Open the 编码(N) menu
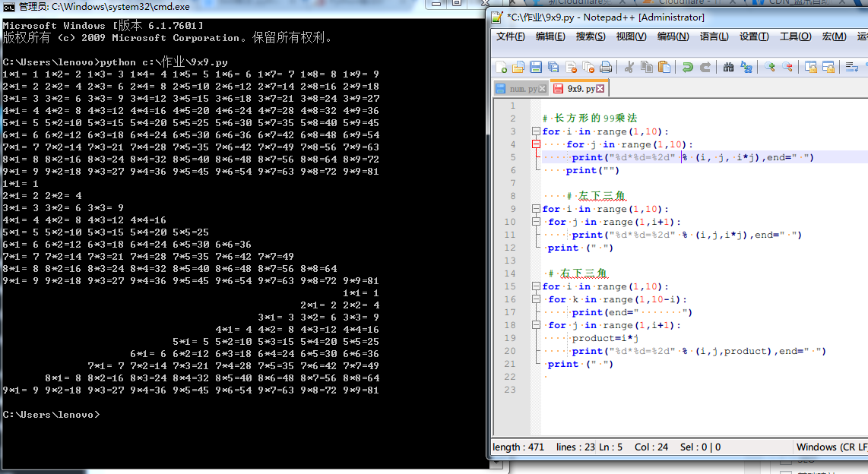This screenshot has width=868, height=474. point(673,36)
